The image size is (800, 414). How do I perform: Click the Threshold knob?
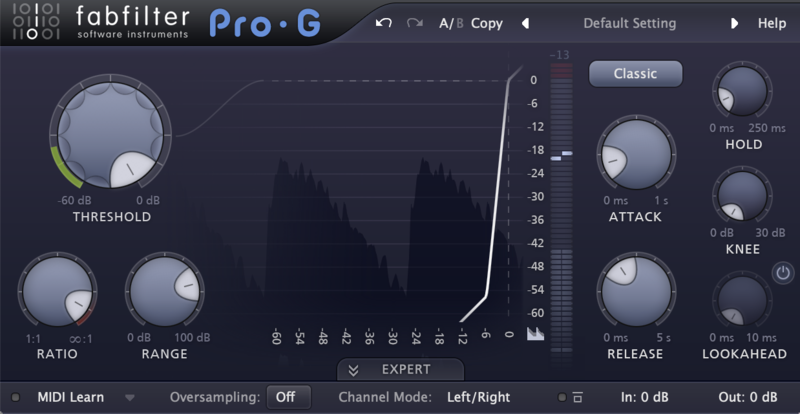coord(111,135)
